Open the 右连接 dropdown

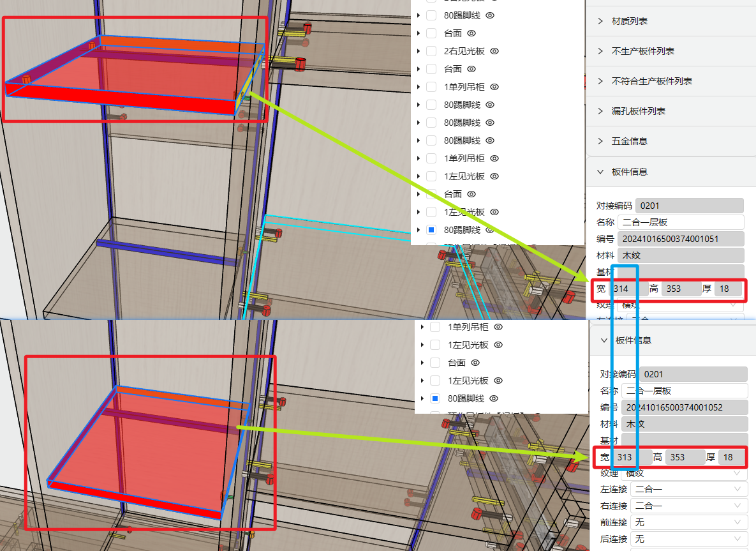689,506
